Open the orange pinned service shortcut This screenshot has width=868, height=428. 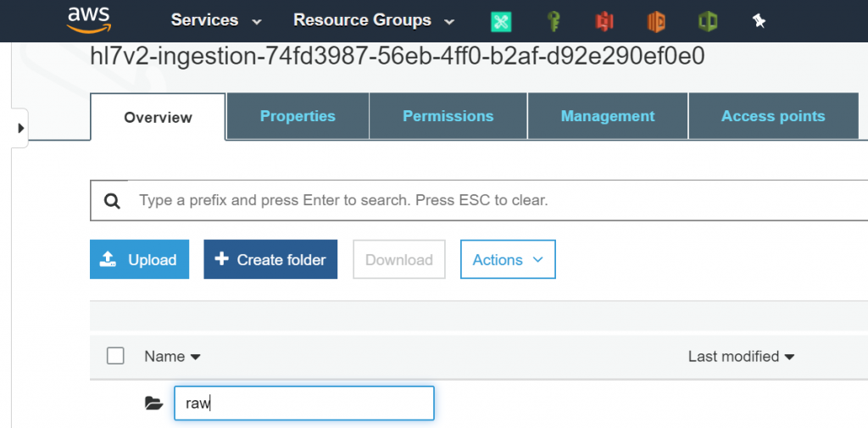pyautogui.click(x=656, y=21)
